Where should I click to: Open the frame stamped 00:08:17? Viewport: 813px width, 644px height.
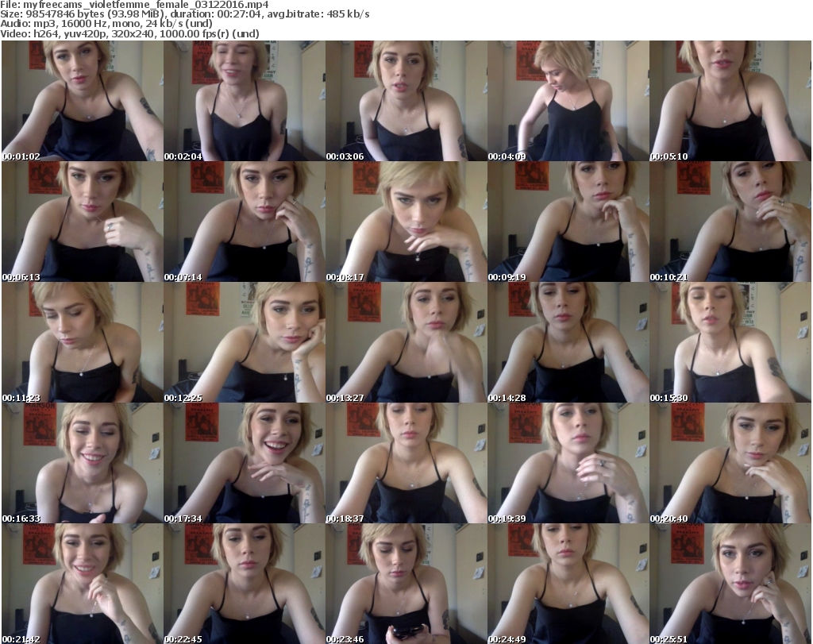coord(406,222)
